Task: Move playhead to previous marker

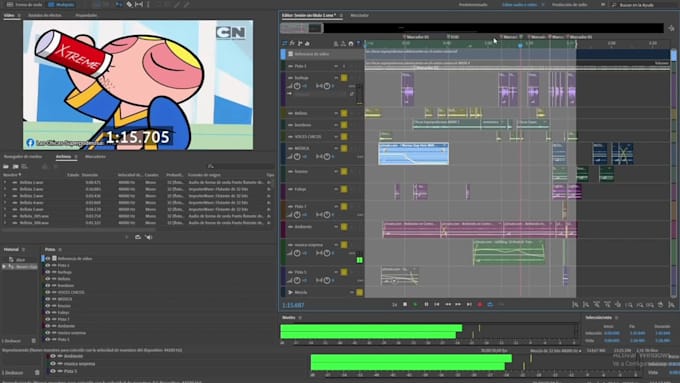Action: coord(437,304)
